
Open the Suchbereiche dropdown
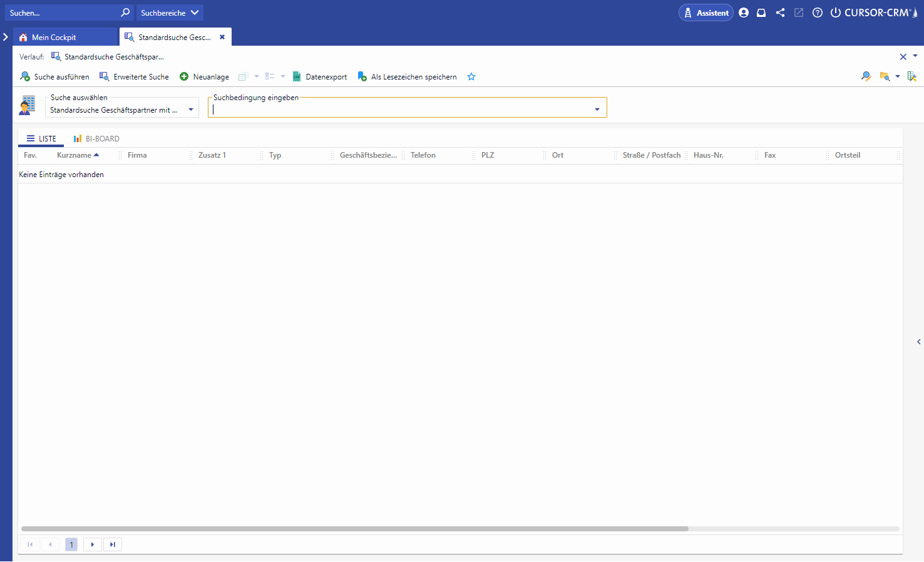(x=170, y=13)
